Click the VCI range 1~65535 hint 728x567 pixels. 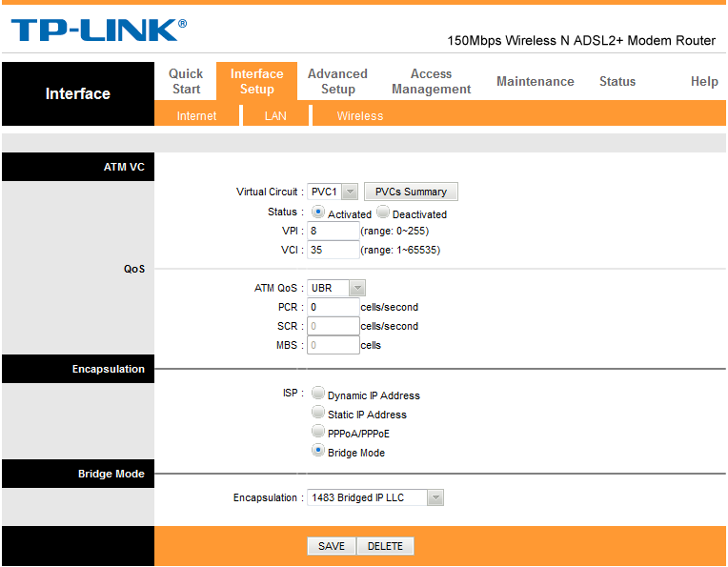click(400, 250)
